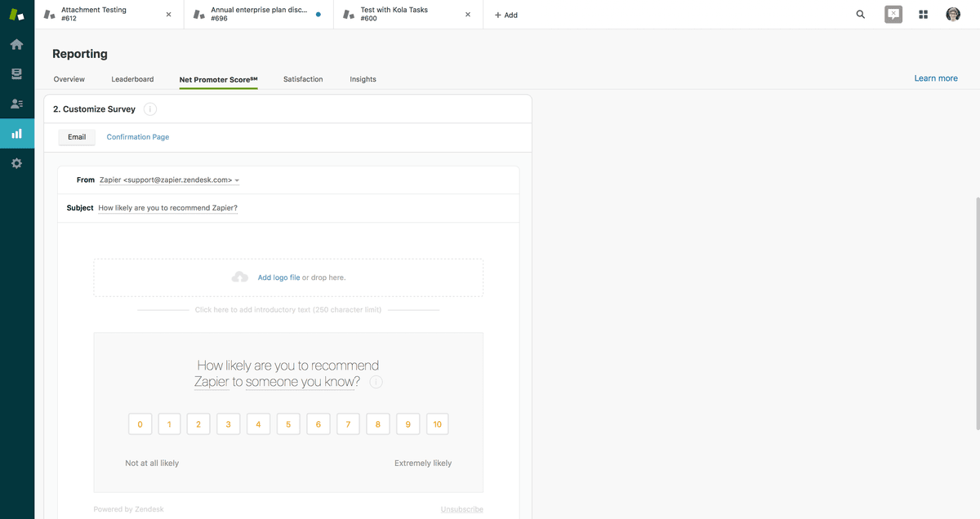Click the Add logo file link
The image size is (980, 519).
[278, 277]
